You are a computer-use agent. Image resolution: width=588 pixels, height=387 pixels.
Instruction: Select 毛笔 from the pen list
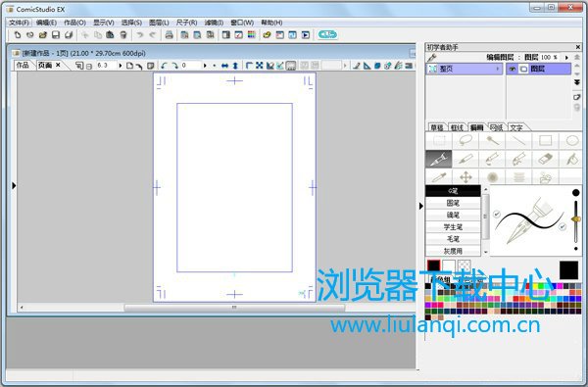pyautogui.click(x=453, y=239)
